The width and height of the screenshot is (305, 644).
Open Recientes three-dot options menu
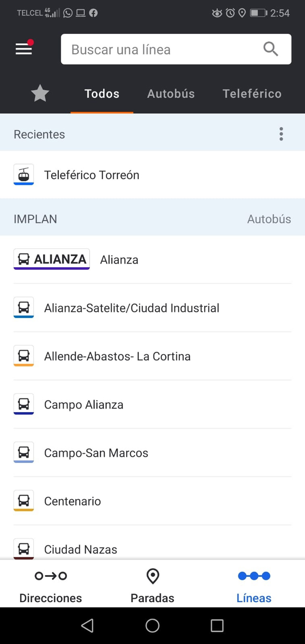coord(281,134)
